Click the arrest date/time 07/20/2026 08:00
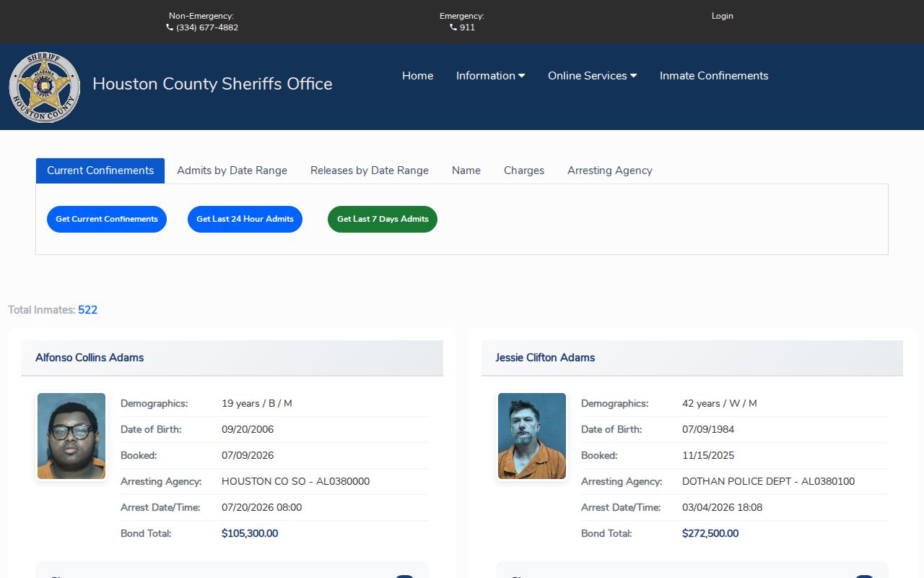The image size is (924, 578). coord(261,508)
